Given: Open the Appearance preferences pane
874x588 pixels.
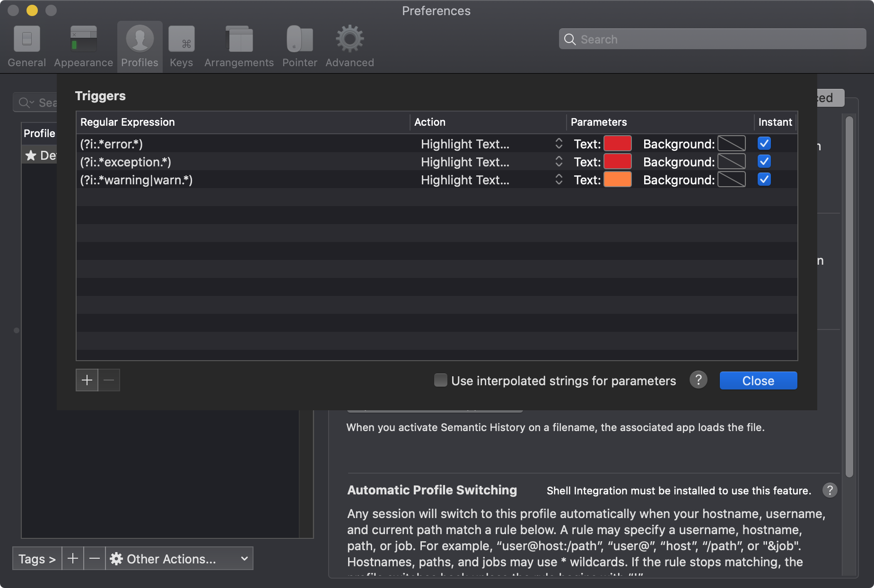Looking at the screenshot, I should pos(83,46).
